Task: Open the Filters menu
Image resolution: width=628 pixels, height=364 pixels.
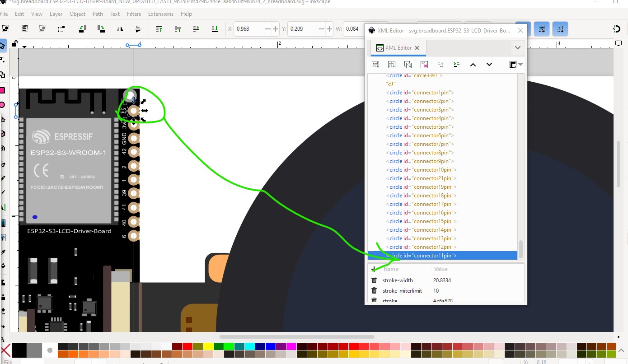Action: pyautogui.click(x=134, y=14)
